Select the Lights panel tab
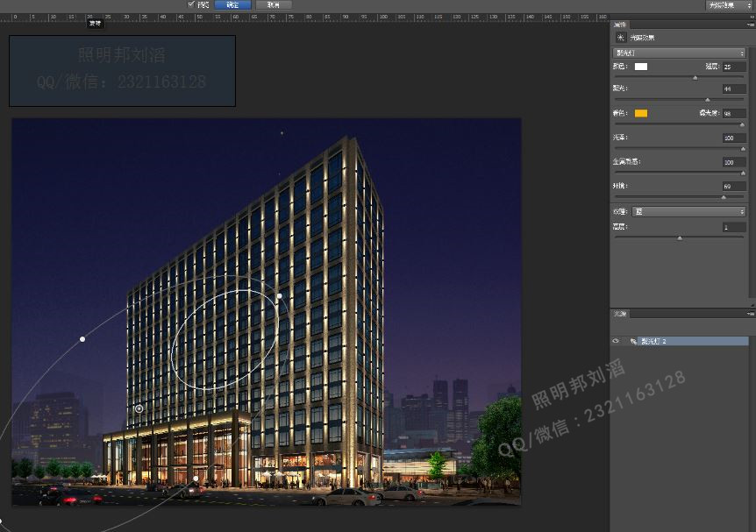 click(620, 313)
